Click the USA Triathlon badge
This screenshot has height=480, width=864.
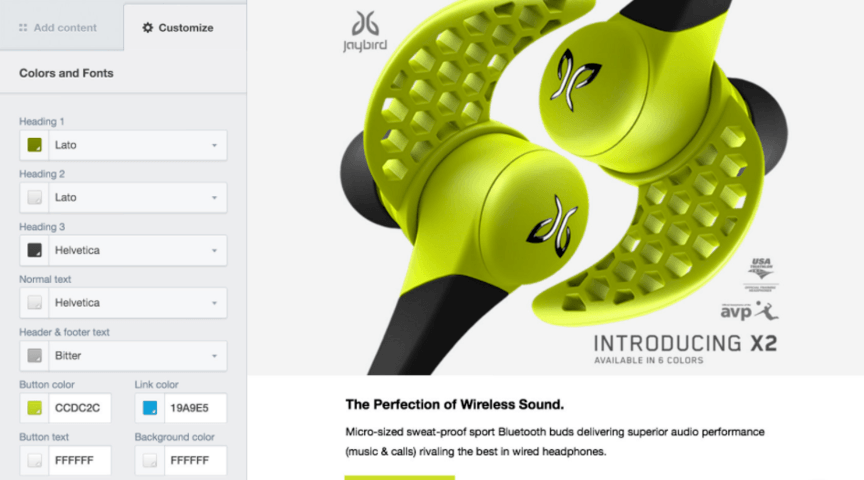[x=761, y=274]
